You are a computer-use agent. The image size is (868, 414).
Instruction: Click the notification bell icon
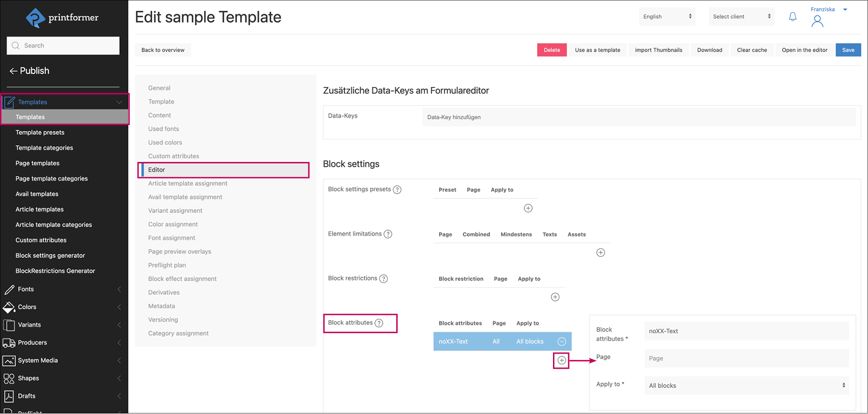pos(792,17)
